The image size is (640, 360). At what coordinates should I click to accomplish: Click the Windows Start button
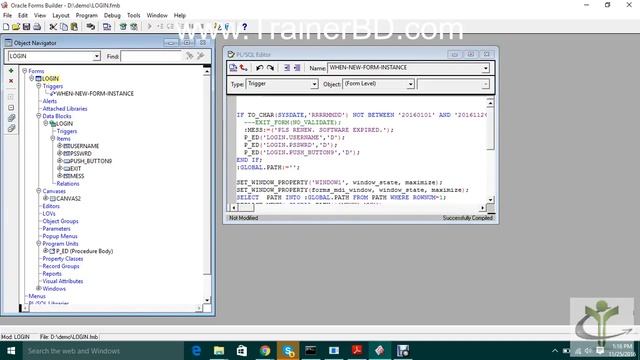pyautogui.click(x=11, y=351)
